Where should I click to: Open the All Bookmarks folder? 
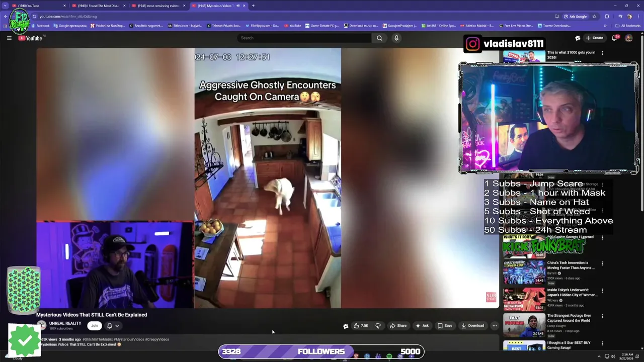(628, 26)
